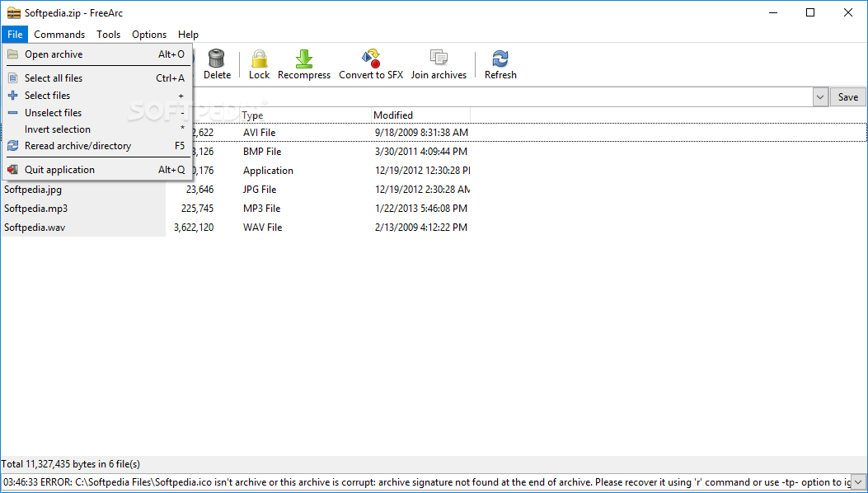Screen dimensions: 868x493
Task: Click the Lock padlock toolbar icon
Action: pos(259,59)
